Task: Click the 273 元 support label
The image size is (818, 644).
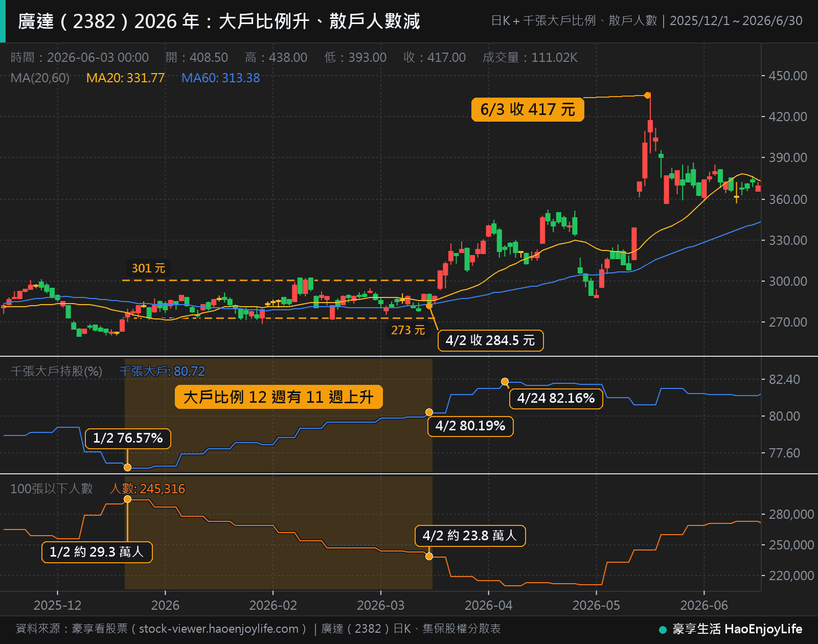Action: [x=408, y=330]
